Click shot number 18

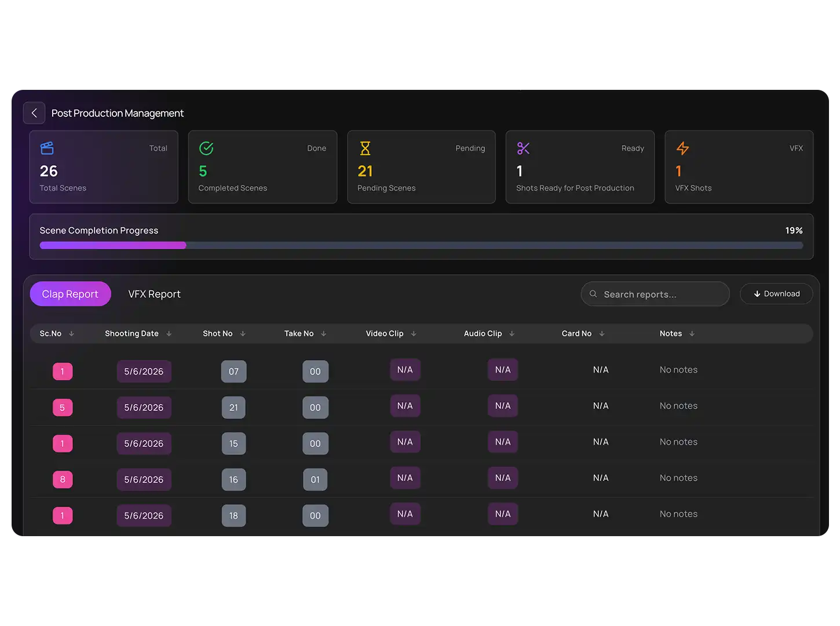[x=233, y=515]
